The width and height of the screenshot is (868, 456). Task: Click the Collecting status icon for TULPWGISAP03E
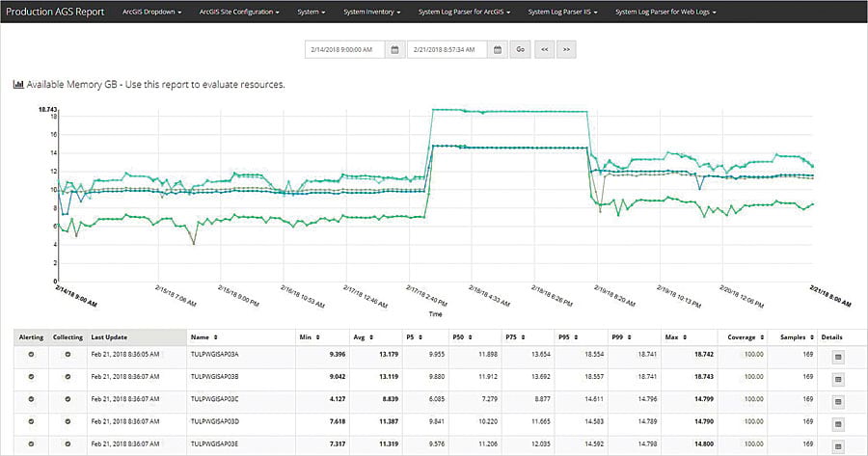point(68,443)
